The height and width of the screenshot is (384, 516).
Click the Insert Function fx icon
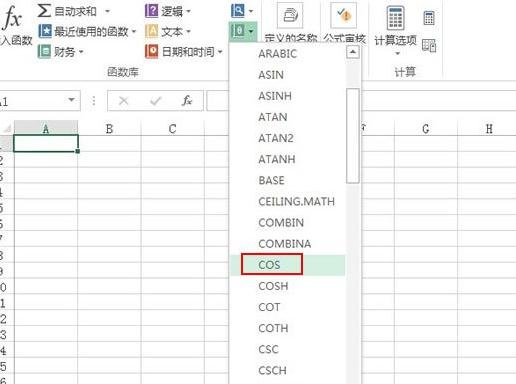tap(13, 17)
